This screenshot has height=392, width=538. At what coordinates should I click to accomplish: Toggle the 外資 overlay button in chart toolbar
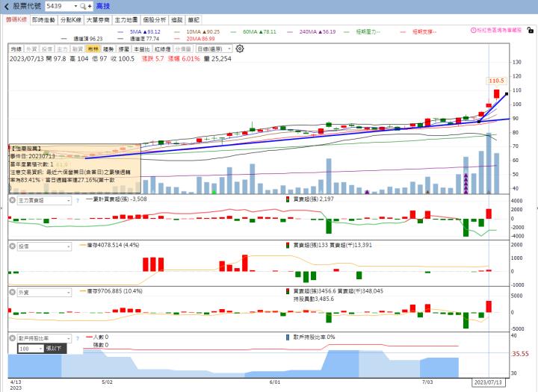click(31, 49)
